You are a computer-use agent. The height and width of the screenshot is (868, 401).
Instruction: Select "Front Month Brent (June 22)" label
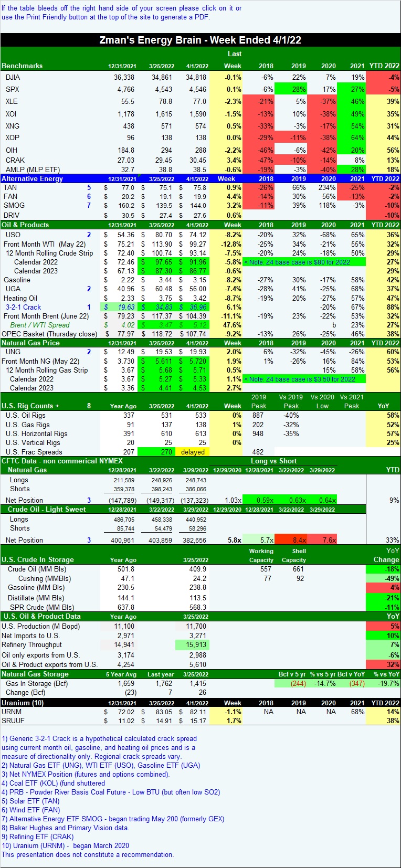click(x=46, y=316)
